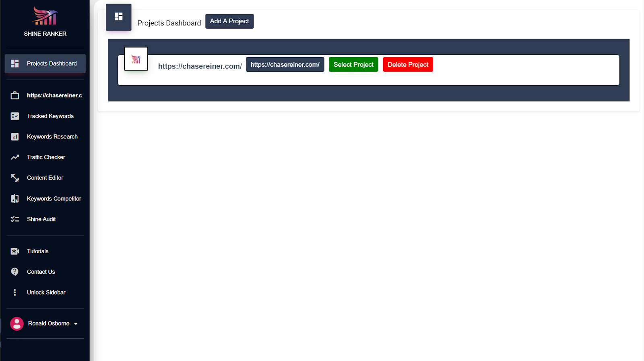Click the Content Editor tools icon
Image resolution: width=644 pixels, height=361 pixels.
click(x=15, y=178)
